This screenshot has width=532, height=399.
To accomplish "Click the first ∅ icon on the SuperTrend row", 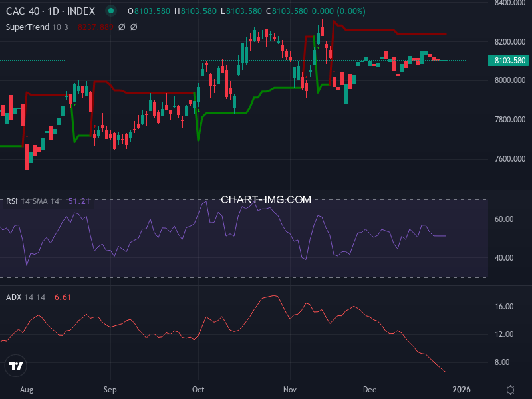I will click(122, 27).
